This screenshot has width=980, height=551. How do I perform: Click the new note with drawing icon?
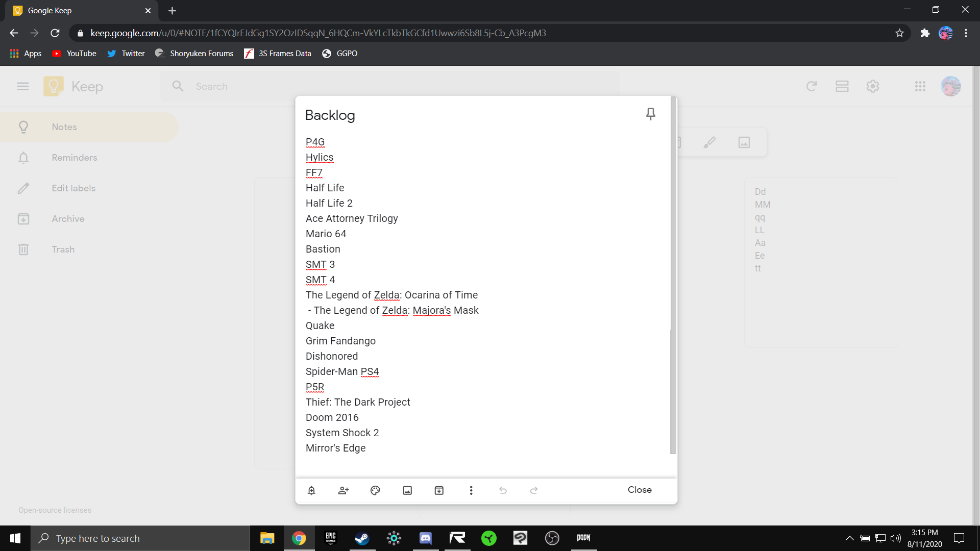tap(709, 142)
